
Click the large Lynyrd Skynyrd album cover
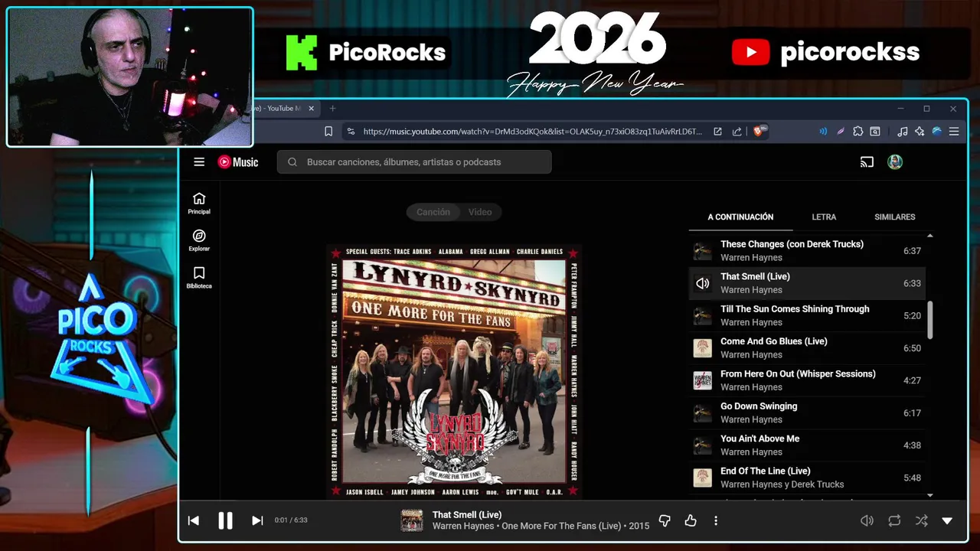pyautogui.click(x=454, y=372)
